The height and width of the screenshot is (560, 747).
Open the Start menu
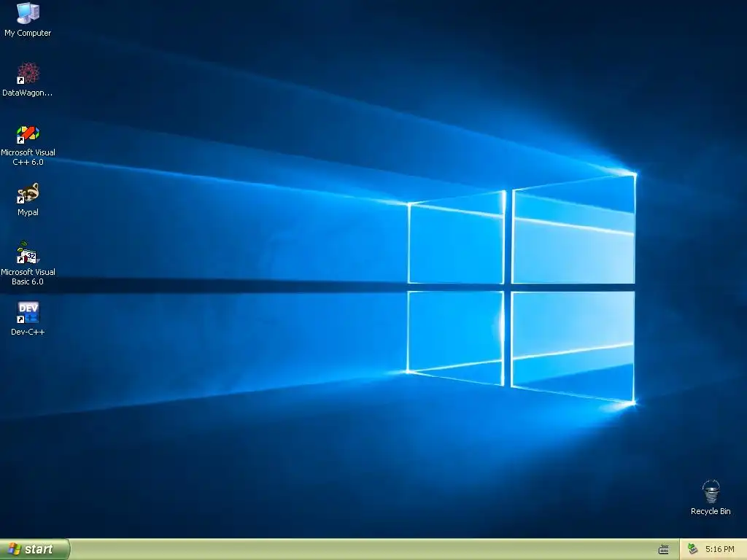coord(34,549)
